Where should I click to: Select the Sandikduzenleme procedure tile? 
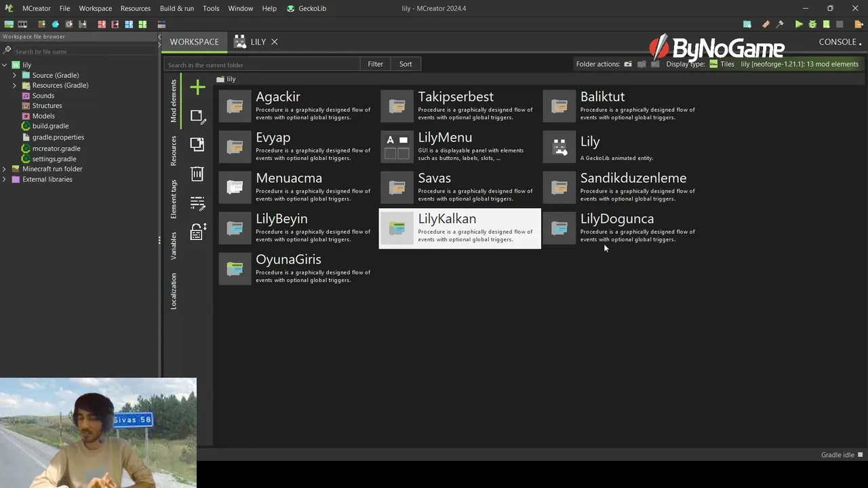(622, 188)
